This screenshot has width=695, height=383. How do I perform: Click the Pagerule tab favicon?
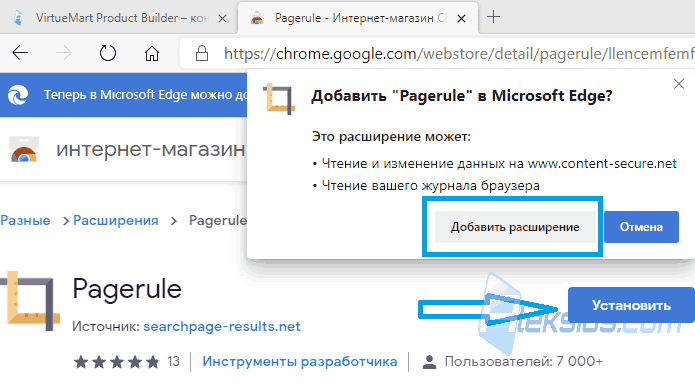tap(257, 18)
